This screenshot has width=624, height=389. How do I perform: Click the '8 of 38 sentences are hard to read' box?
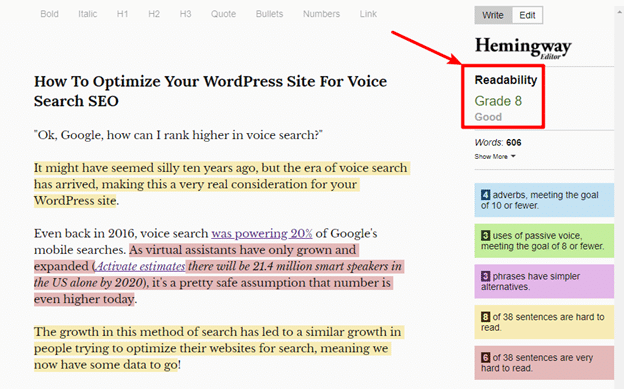(544, 322)
